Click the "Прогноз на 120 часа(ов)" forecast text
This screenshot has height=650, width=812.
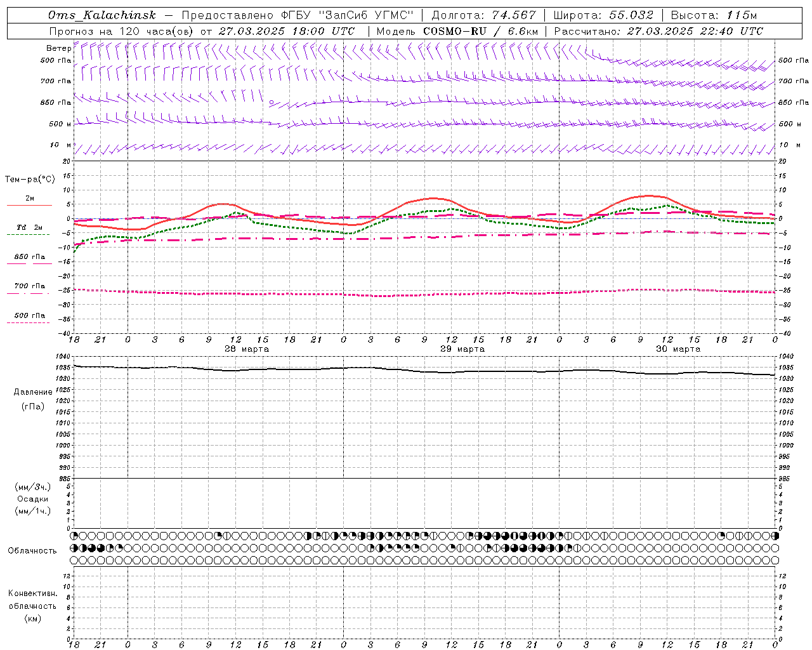[122, 31]
